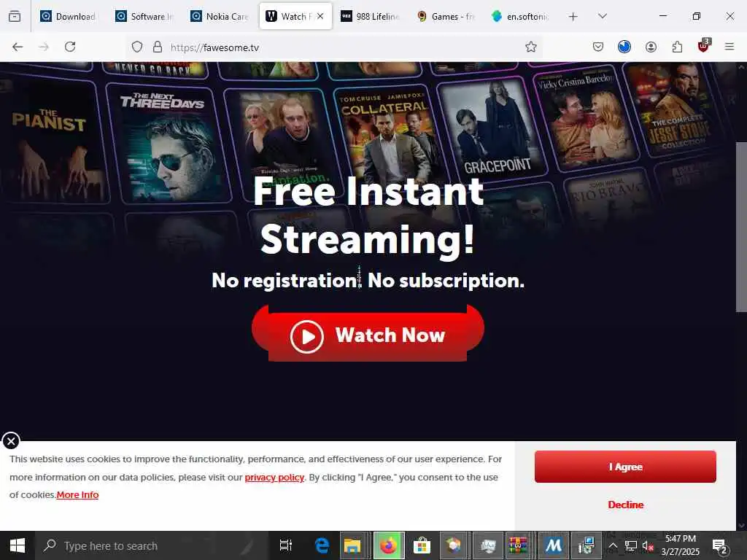The image size is (747, 560).
Task: Select the Jesse Stone Collection poster
Action: click(676, 109)
